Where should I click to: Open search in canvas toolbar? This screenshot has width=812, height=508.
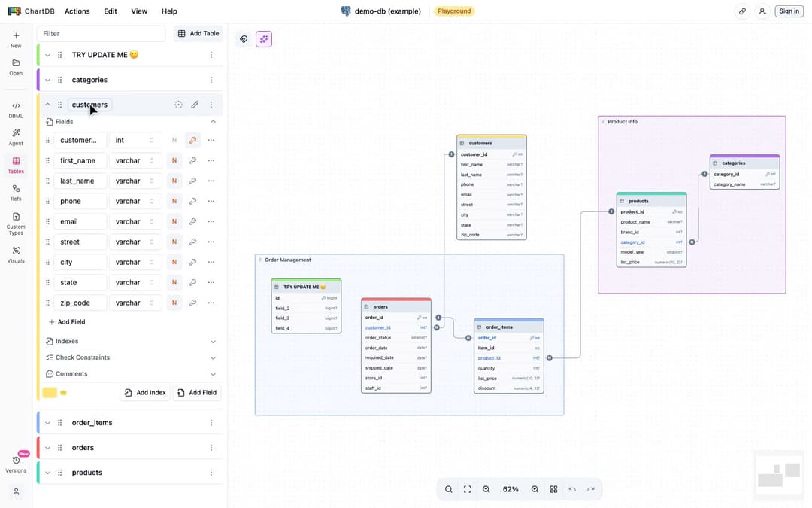(448, 489)
